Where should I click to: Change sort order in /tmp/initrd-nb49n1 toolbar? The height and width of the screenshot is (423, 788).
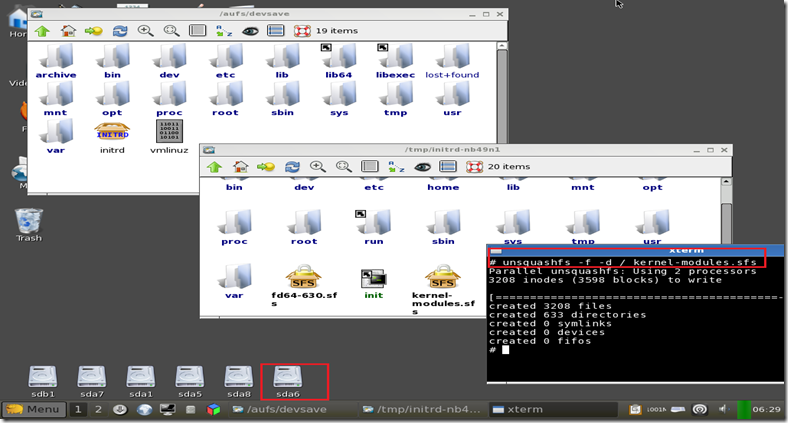coord(396,167)
